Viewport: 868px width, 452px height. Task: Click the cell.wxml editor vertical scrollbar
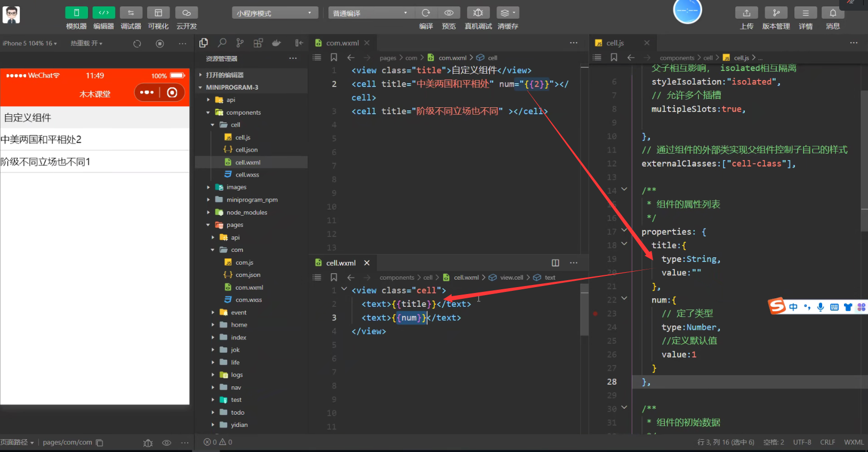point(584,310)
